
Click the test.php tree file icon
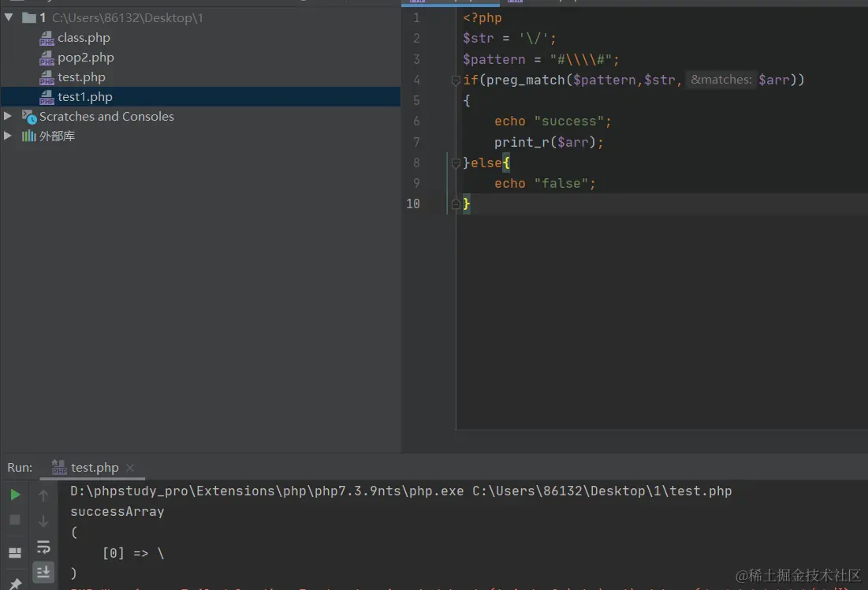(x=47, y=77)
